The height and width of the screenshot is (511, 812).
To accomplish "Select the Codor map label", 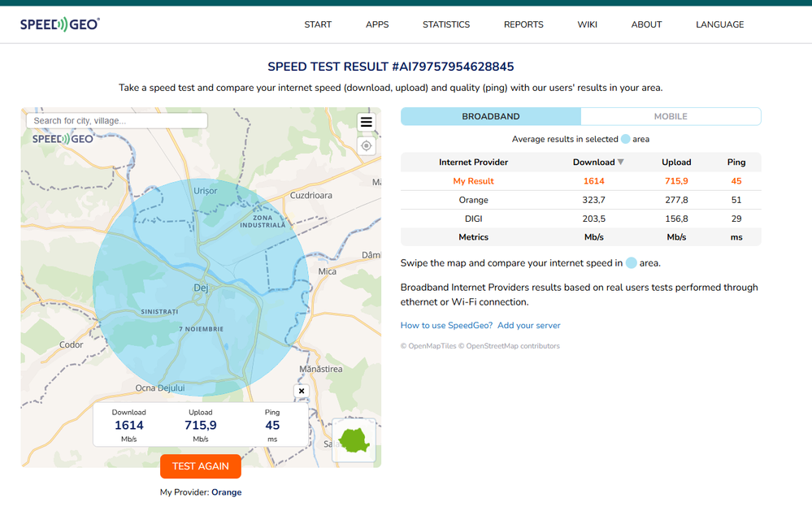I will 71,344.
